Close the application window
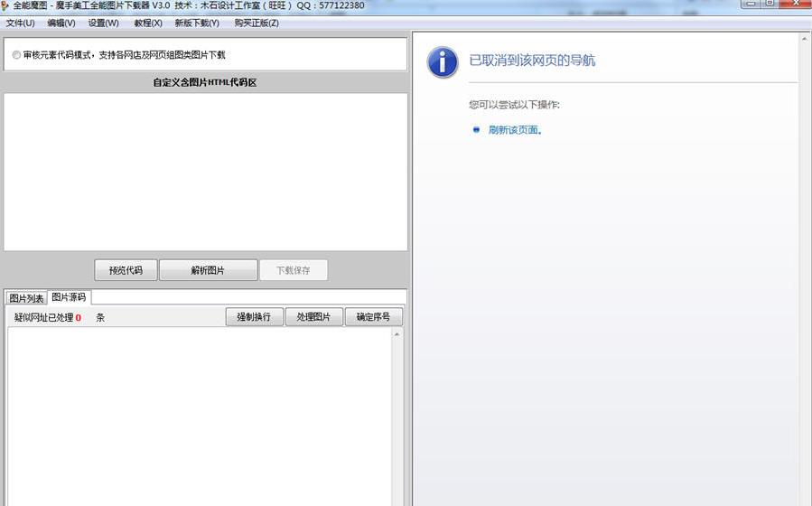The width and height of the screenshot is (812, 506). click(796, 3)
